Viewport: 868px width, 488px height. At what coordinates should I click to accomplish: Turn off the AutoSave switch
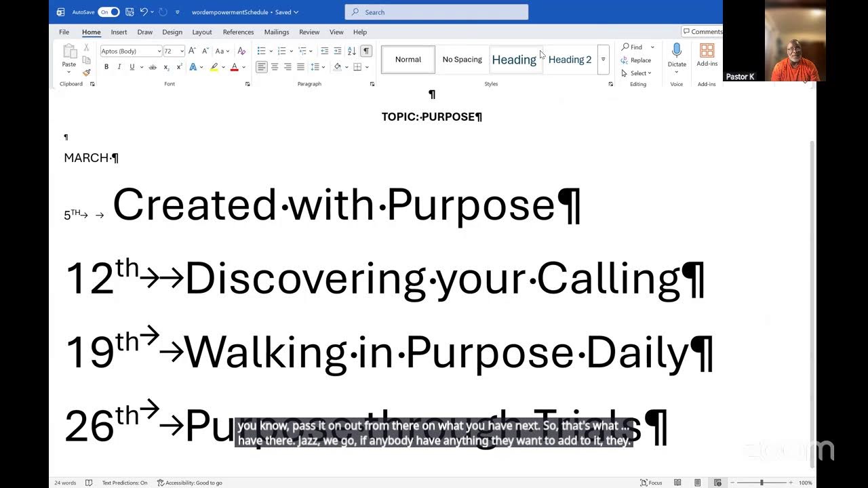click(108, 12)
